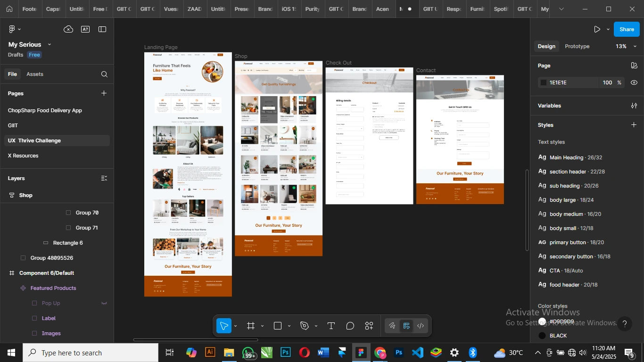Toggle the left sidebar panel icon
Image resolution: width=644 pixels, height=362 pixels.
click(102, 29)
